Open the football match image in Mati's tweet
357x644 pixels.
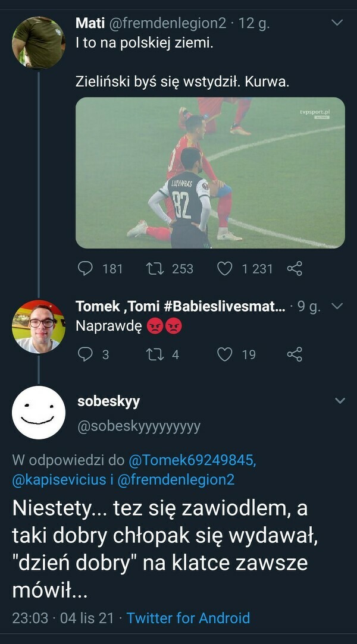tap(210, 172)
